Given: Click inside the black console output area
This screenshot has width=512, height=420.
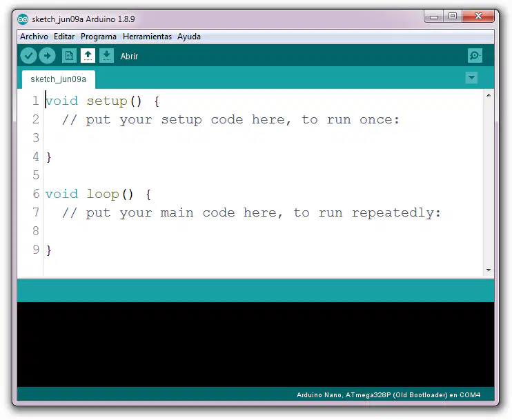Looking at the screenshot, I should click(256, 344).
